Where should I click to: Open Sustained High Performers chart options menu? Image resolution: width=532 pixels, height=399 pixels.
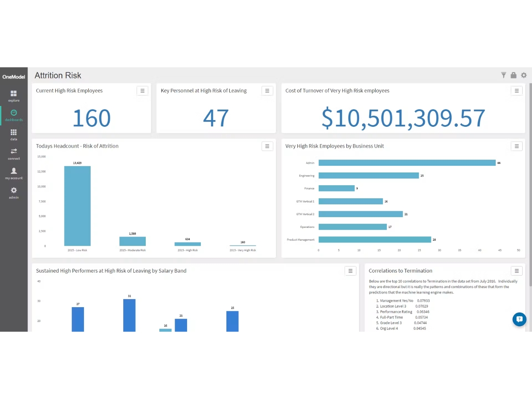click(350, 271)
